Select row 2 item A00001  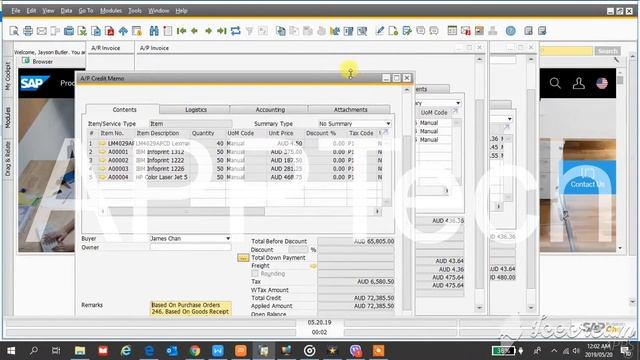point(235,152)
